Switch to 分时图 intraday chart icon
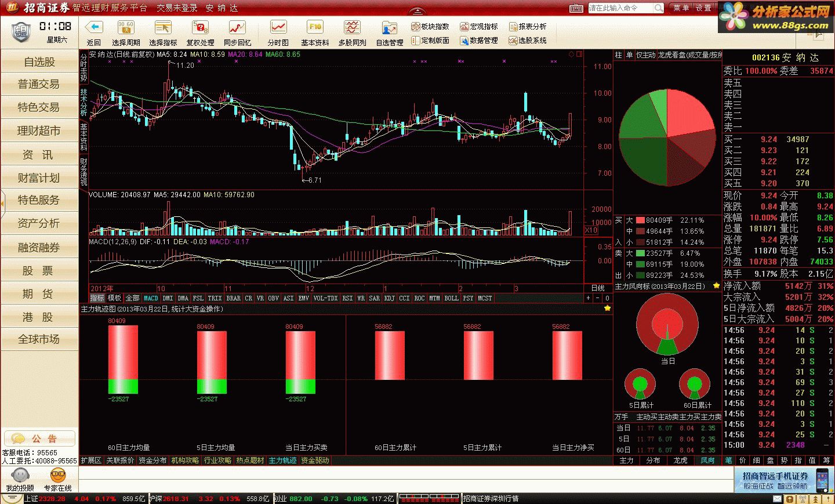Screen dimensions: 835x504 [x=278, y=27]
